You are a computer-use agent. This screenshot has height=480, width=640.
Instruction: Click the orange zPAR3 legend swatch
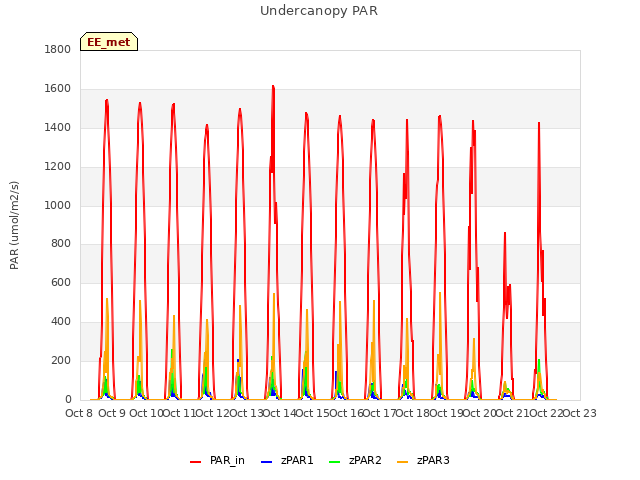click(x=402, y=462)
